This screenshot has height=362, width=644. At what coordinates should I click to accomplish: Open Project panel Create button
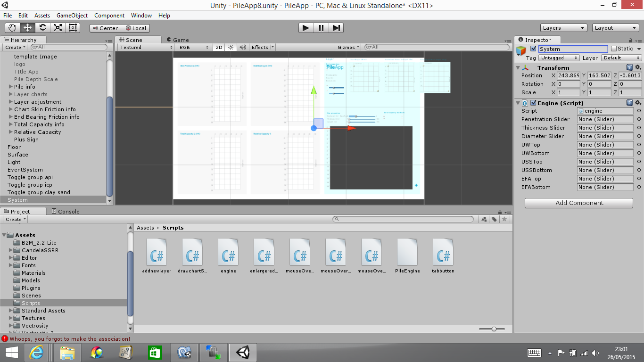[x=16, y=219]
